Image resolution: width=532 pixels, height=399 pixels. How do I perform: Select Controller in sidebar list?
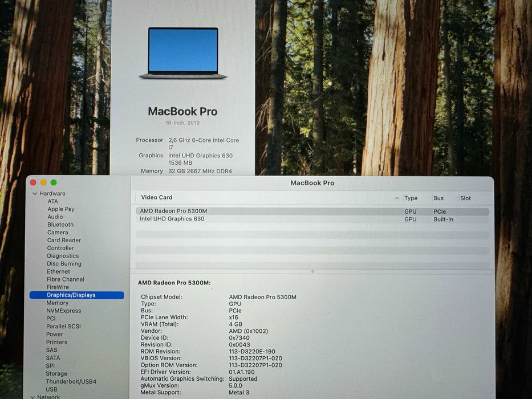(x=60, y=248)
